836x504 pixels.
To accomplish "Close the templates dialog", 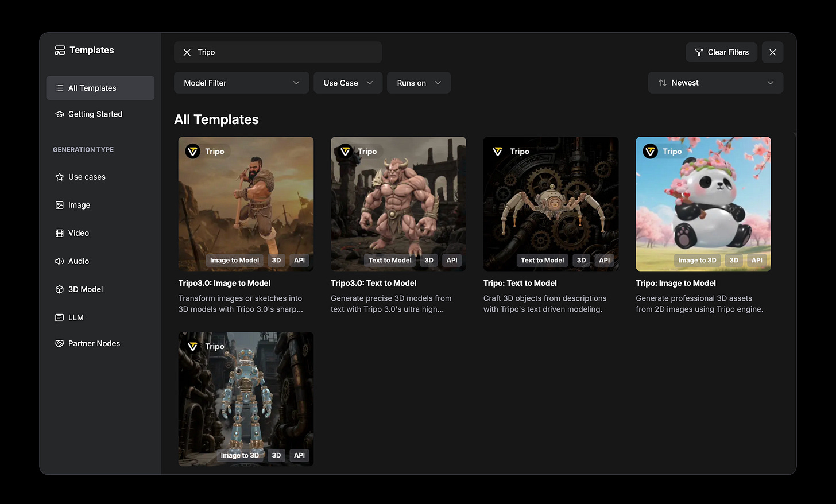I will point(772,52).
